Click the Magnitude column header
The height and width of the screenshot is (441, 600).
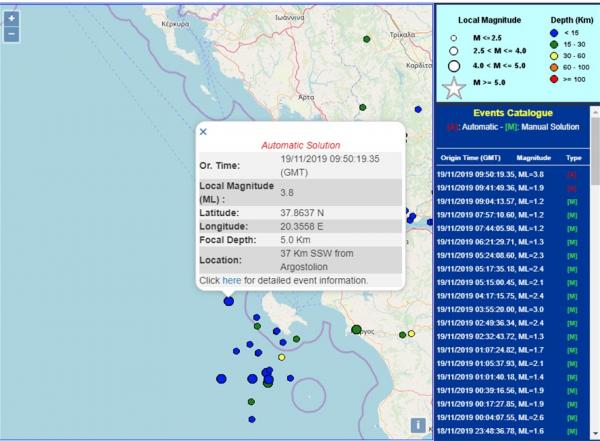click(535, 158)
